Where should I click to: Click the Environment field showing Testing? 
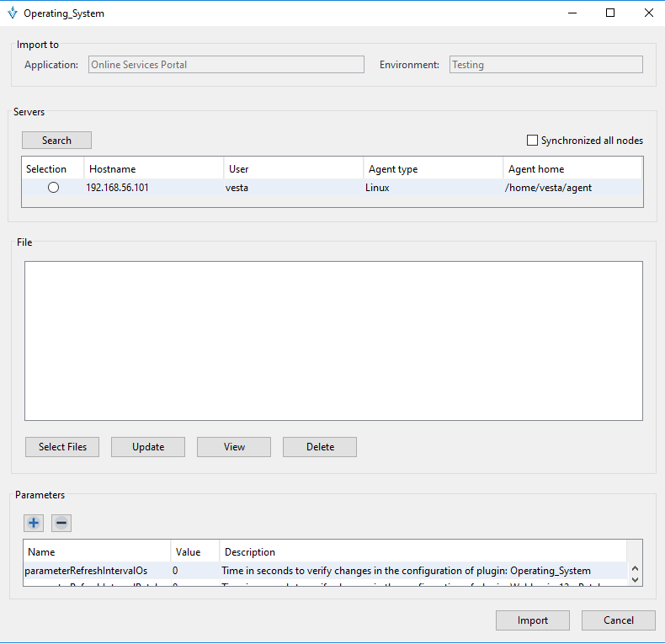[545, 65]
